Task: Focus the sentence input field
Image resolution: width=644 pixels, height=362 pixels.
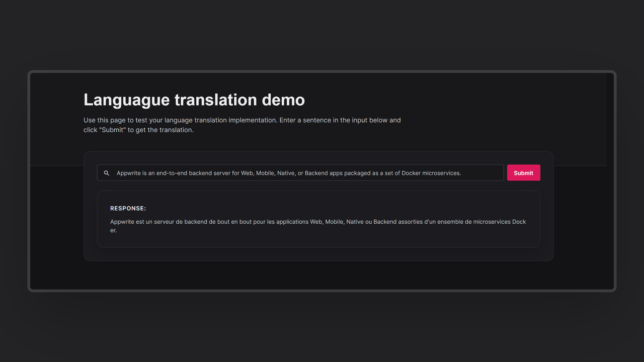Action: point(300,172)
